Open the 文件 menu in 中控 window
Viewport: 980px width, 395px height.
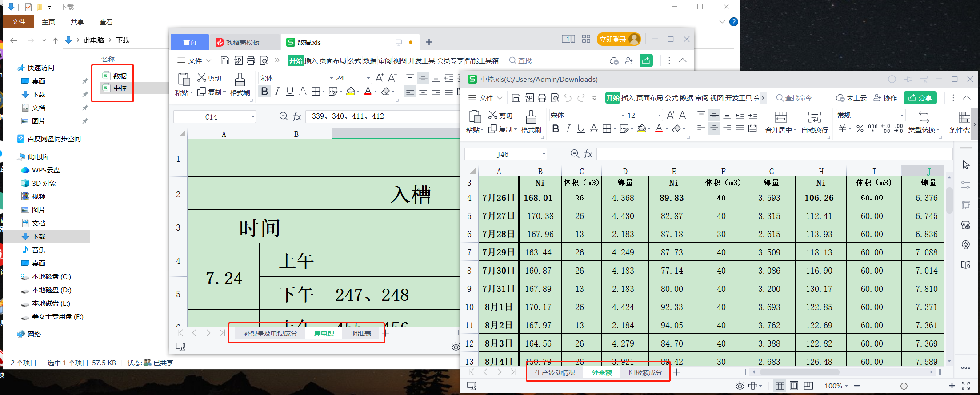[485, 98]
